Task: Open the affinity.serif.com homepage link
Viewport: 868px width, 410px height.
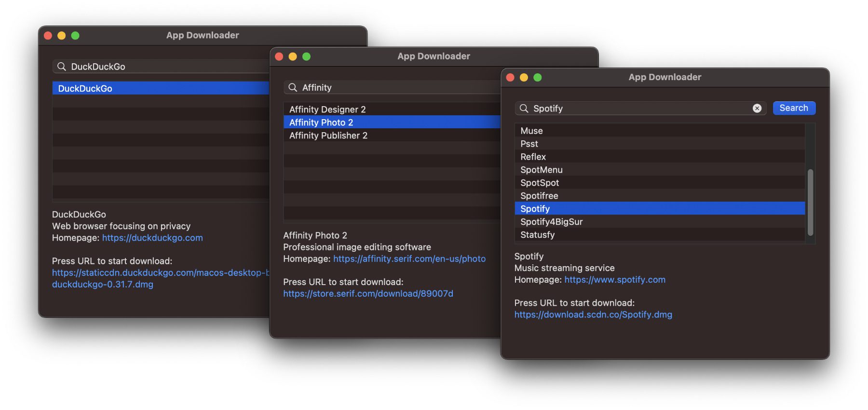Action: point(409,259)
